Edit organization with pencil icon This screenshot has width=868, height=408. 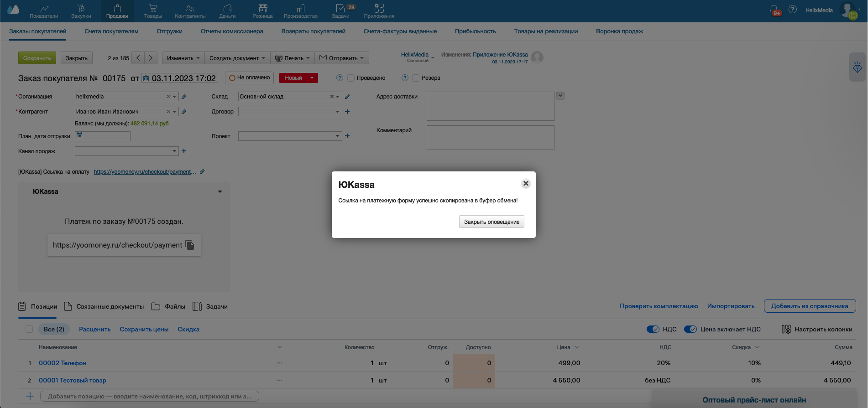(x=184, y=97)
